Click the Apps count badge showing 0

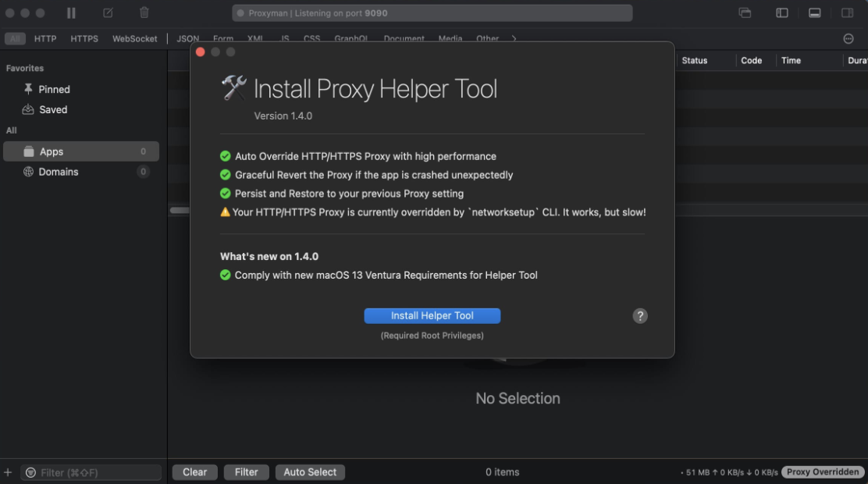(x=144, y=151)
